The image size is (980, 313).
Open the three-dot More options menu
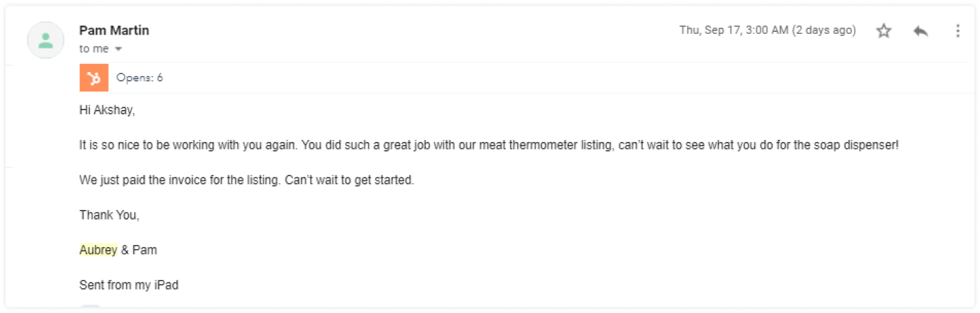coord(958,31)
